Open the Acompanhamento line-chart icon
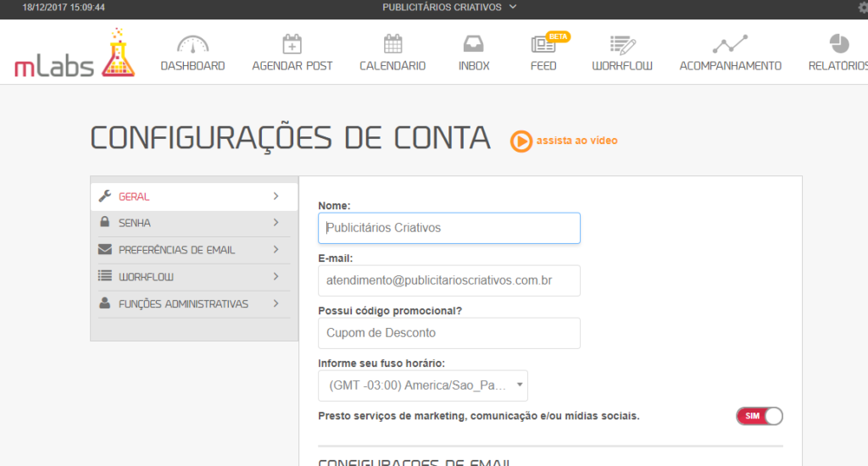This screenshot has height=466, width=868. tap(730, 44)
